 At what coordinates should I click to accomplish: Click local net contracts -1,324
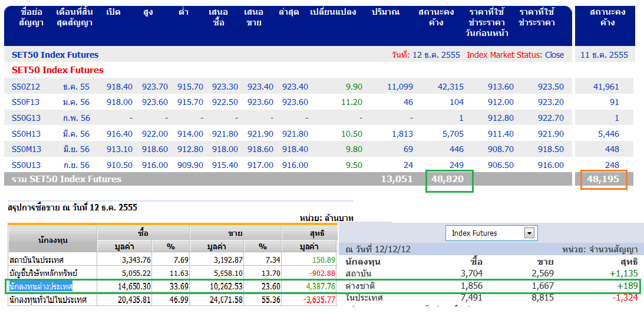(625, 298)
